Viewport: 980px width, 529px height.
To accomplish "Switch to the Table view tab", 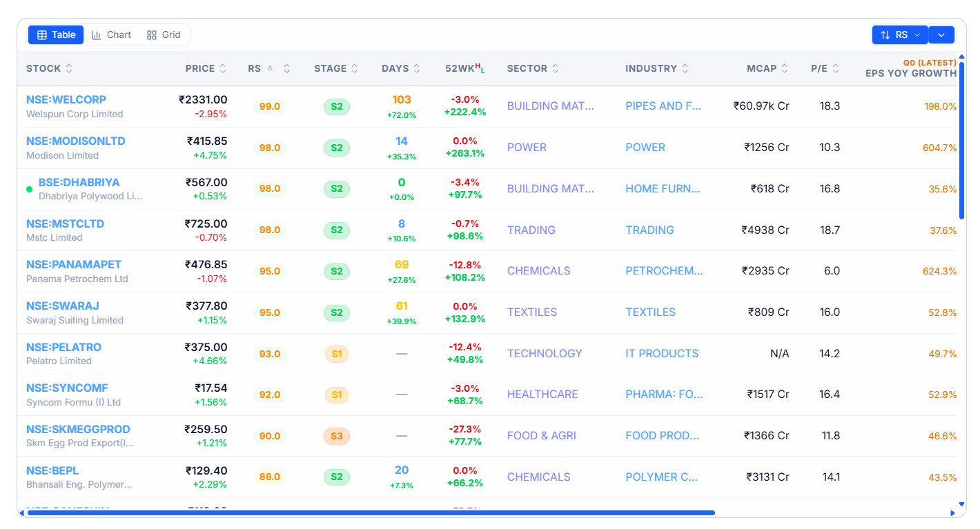I will [x=56, y=34].
